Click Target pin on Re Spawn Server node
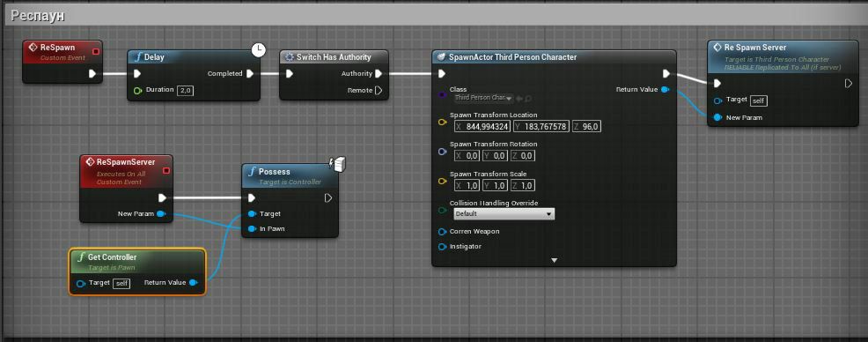The width and height of the screenshot is (868, 342). point(718,100)
